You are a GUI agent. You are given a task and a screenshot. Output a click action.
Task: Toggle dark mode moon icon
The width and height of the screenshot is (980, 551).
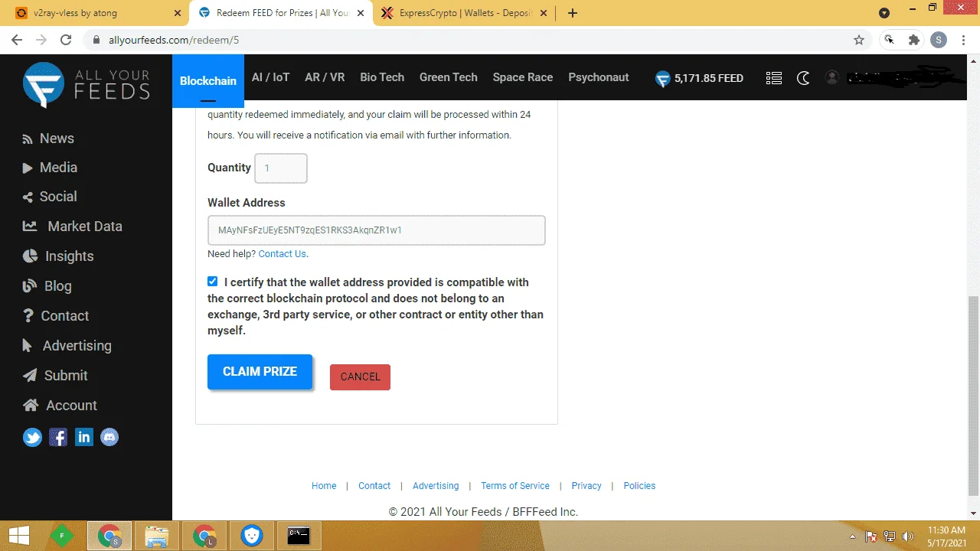pos(803,78)
